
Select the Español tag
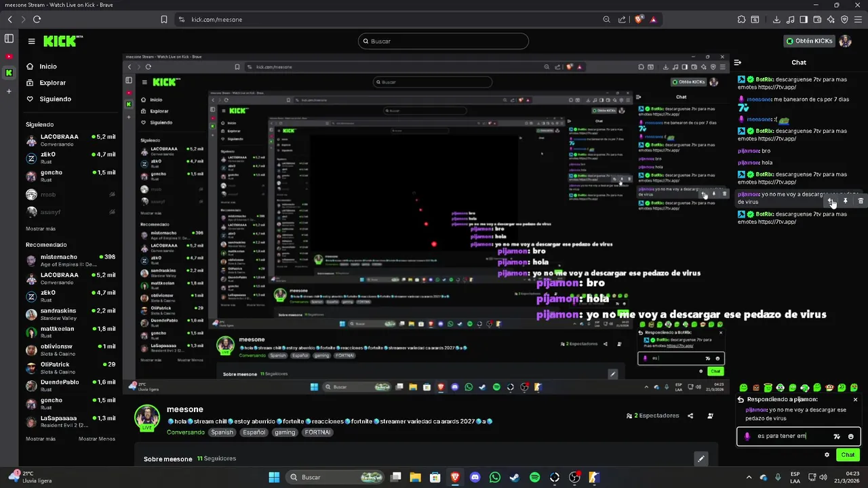(x=254, y=432)
